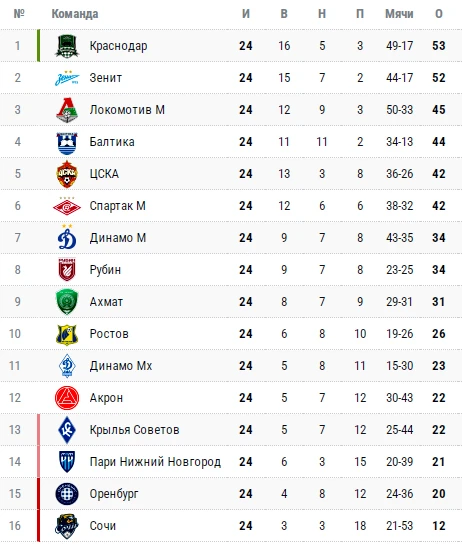Image resolution: width=462 pixels, height=551 pixels.
Task: Click the Ростов club crest
Action: click(67, 334)
